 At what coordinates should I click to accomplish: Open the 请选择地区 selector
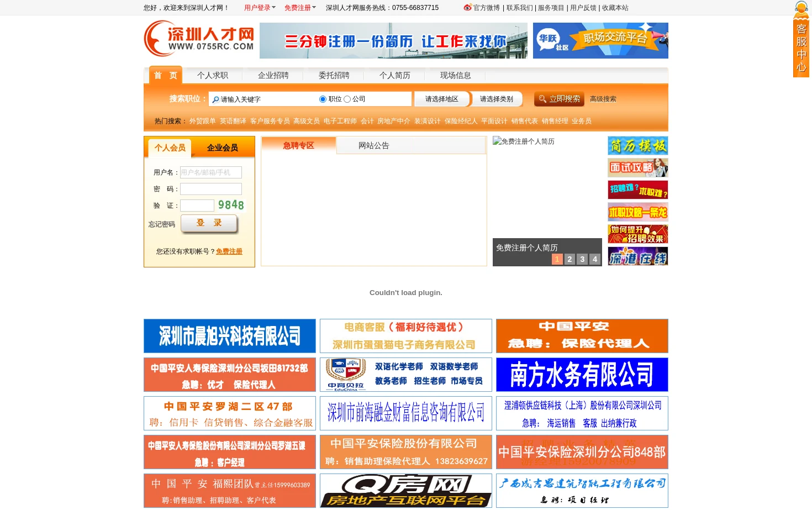point(442,99)
